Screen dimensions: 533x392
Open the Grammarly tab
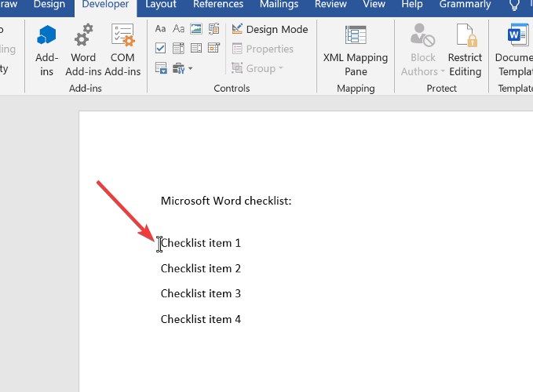tap(465, 5)
